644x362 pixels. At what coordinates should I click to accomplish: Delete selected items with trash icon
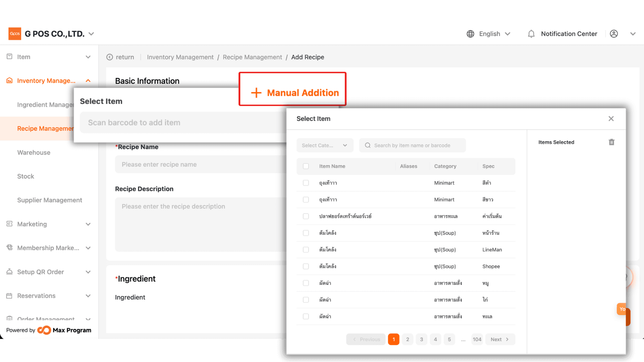[611, 142]
